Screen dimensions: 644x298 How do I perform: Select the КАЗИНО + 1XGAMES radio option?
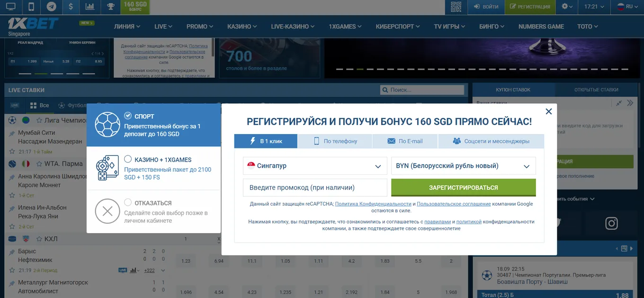pyautogui.click(x=128, y=159)
